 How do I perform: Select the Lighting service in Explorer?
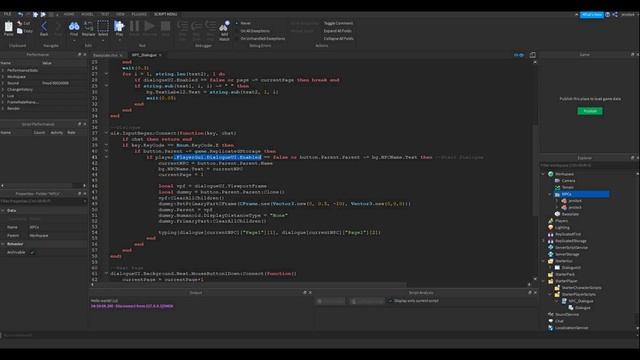click(562, 227)
